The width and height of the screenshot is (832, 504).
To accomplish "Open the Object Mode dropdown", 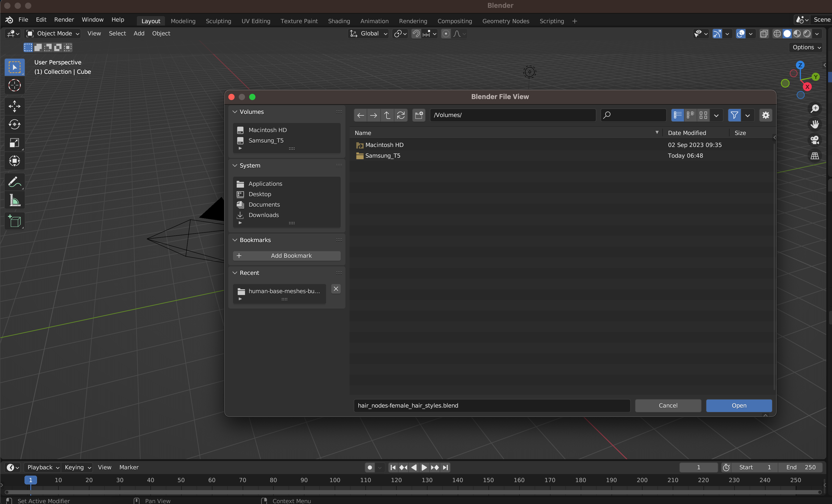I will point(53,33).
